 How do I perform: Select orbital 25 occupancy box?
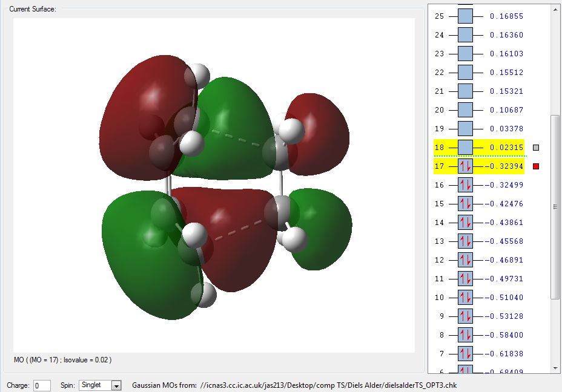click(x=465, y=16)
